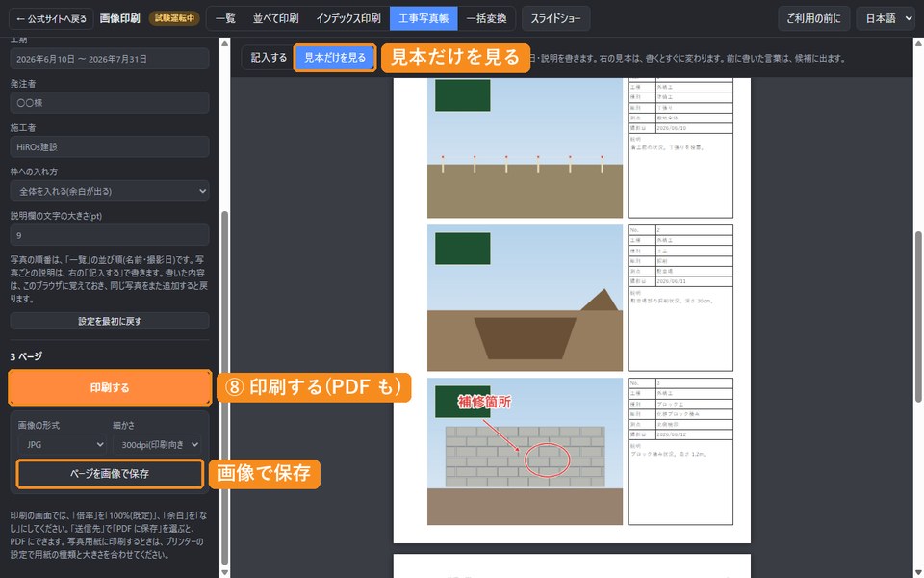Click the block wall photo marked 補修箇所
The width and height of the screenshot is (924, 578).
(526, 451)
